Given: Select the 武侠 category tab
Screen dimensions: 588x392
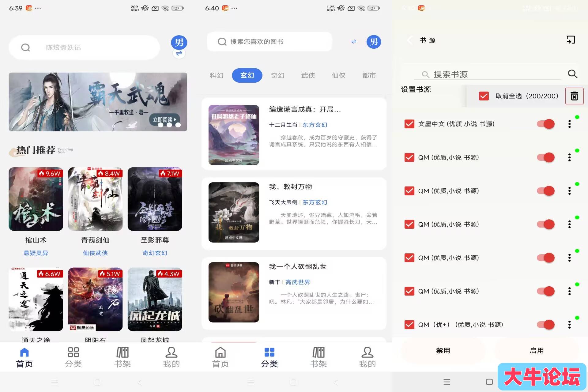Looking at the screenshot, I should pyautogui.click(x=308, y=75).
